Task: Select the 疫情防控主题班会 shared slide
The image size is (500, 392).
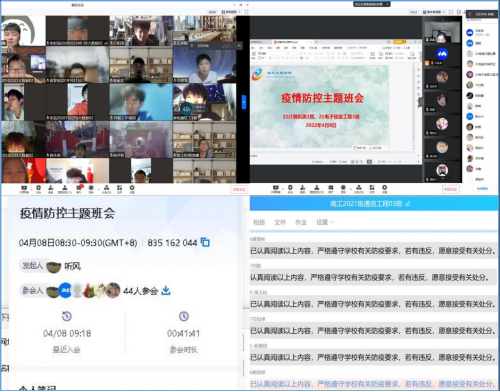Action: click(319, 107)
